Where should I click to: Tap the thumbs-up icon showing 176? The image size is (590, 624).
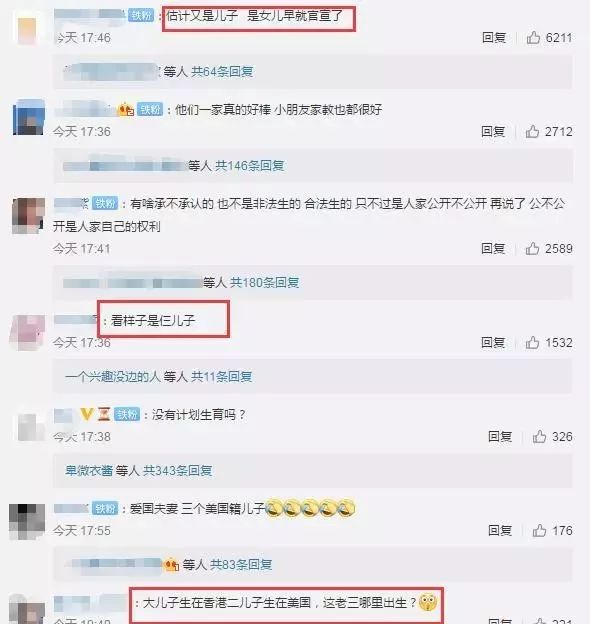[x=539, y=530]
